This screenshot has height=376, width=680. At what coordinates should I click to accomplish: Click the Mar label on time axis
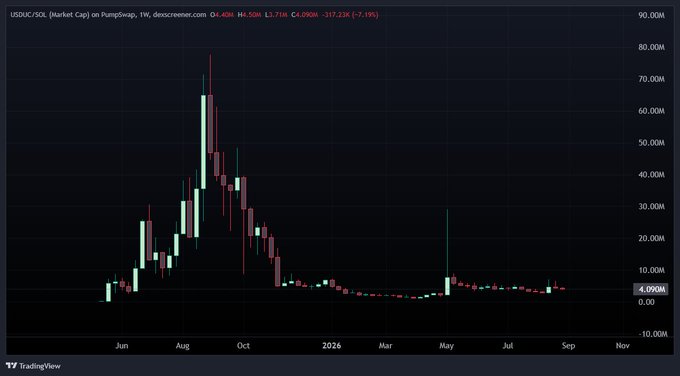click(386, 346)
